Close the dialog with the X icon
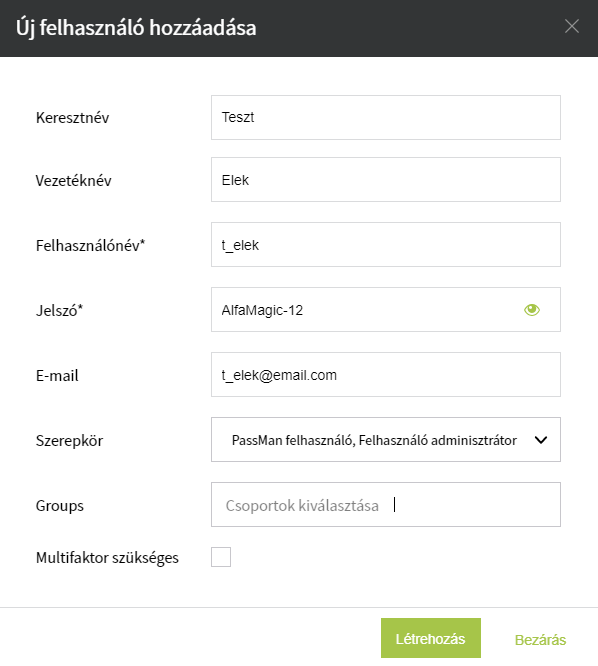This screenshot has width=598, height=666. [x=572, y=26]
